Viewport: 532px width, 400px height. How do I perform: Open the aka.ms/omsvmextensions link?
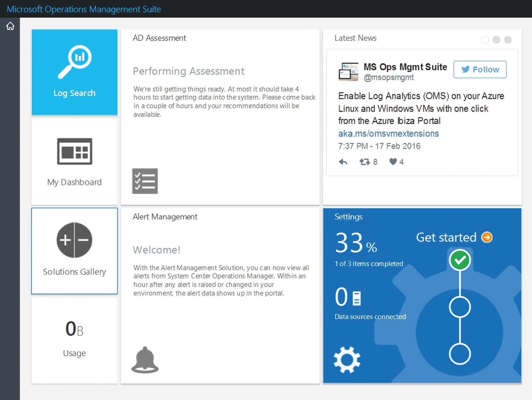[388, 134]
